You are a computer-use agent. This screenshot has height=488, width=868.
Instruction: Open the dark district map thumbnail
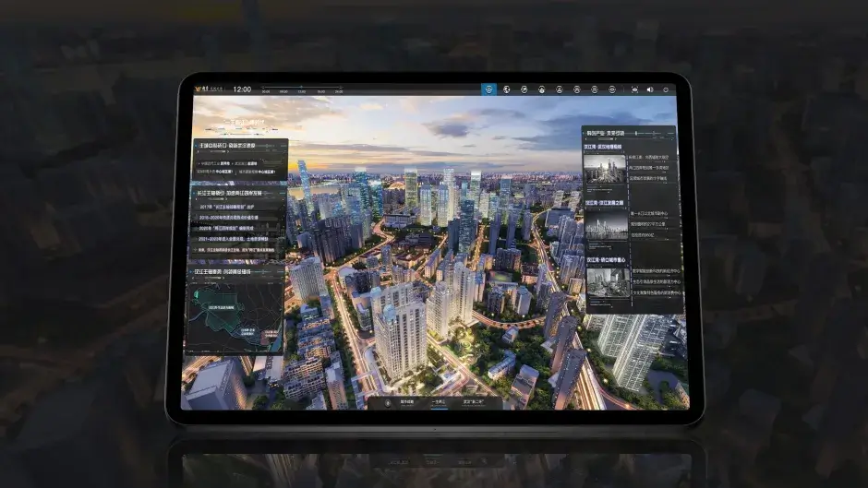(x=235, y=317)
